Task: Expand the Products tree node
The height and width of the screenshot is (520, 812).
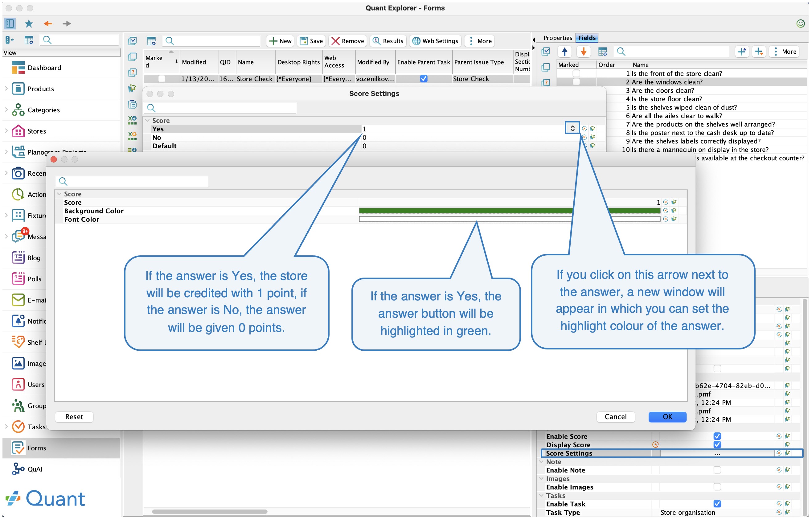Action: (x=6, y=89)
